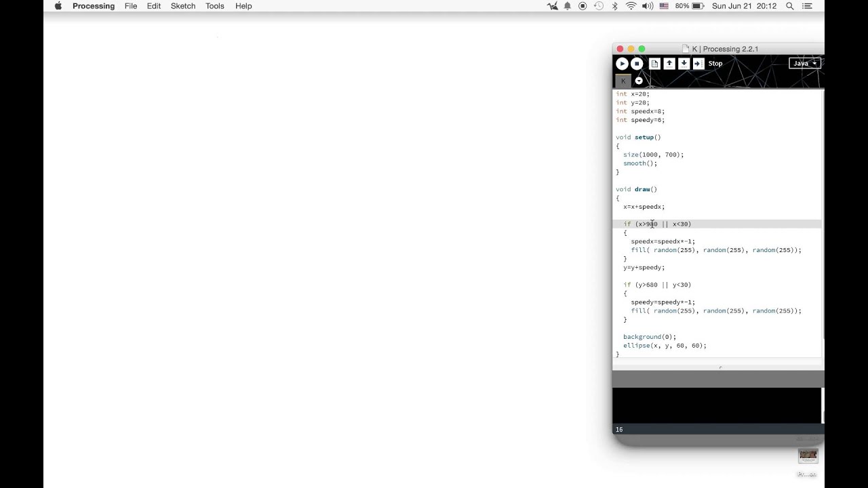Click the small thumbnail below the window
This screenshot has width=868, height=488.
(x=808, y=455)
